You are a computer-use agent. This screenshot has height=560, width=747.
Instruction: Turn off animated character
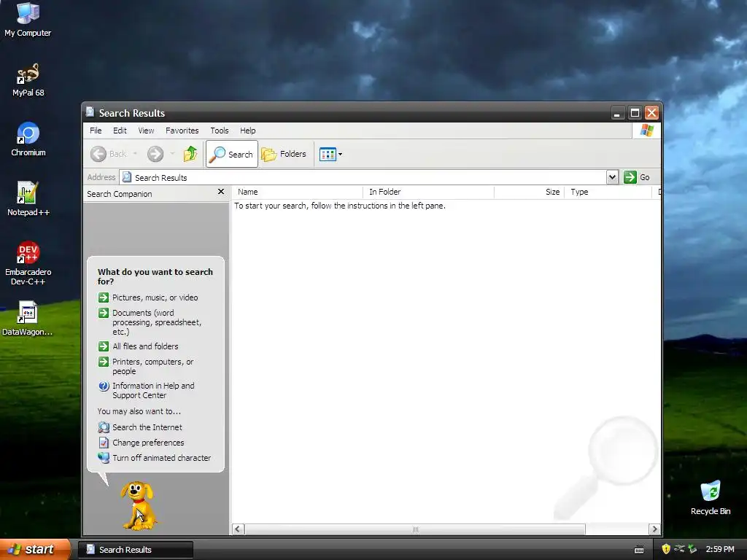point(155,458)
